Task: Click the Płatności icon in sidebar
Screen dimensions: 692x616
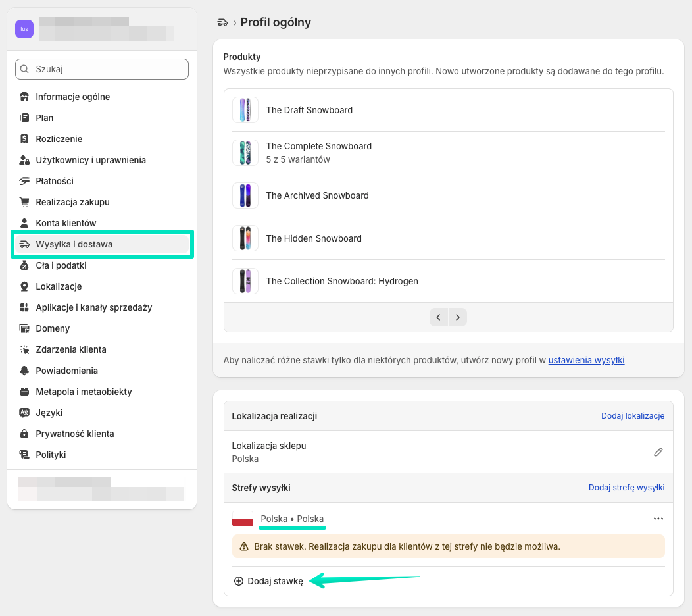Action: 24,181
